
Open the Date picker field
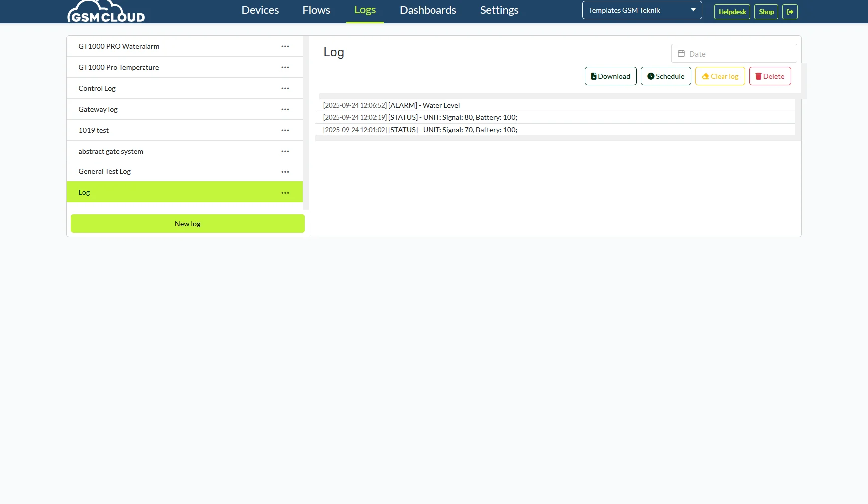(733, 54)
